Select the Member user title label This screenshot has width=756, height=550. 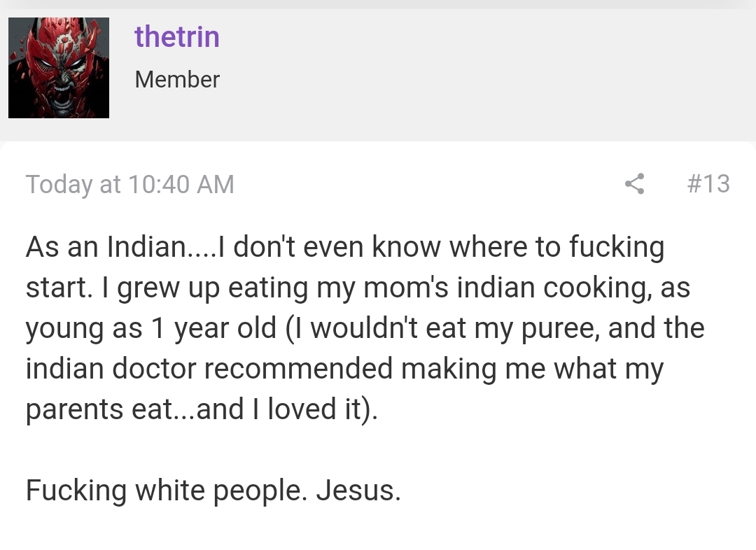coord(177,80)
